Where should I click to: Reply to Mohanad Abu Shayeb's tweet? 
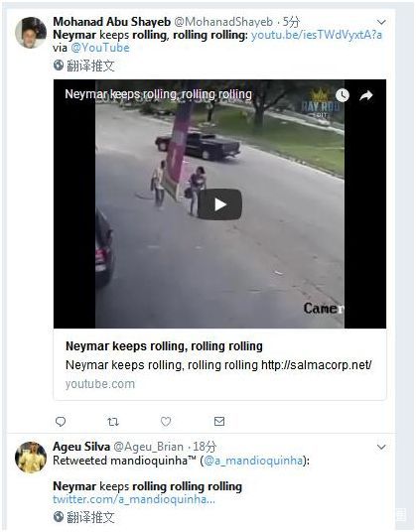pyautogui.click(x=61, y=422)
